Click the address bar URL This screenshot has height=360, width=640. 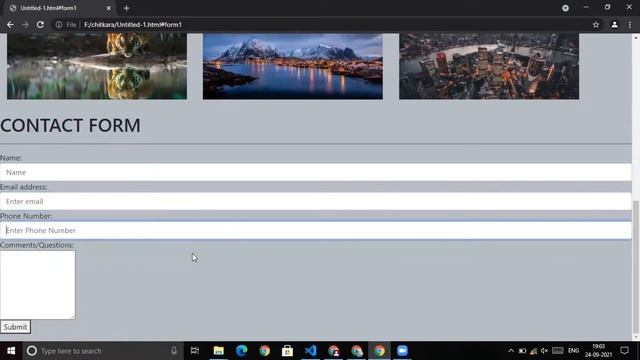pyautogui.click(x=133, y=24)
